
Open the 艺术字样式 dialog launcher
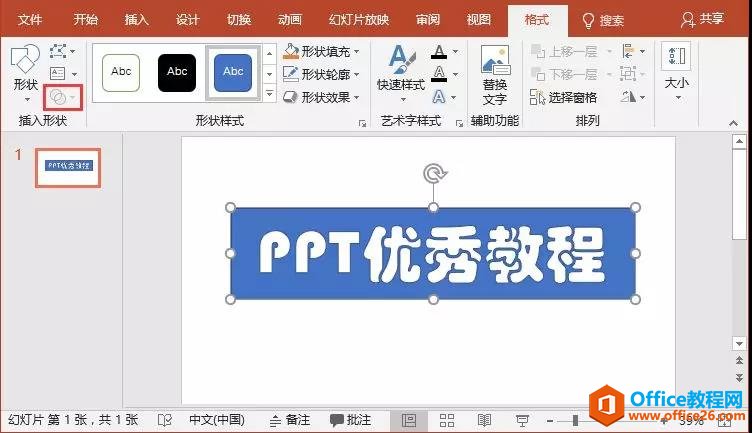click(459, 124)
